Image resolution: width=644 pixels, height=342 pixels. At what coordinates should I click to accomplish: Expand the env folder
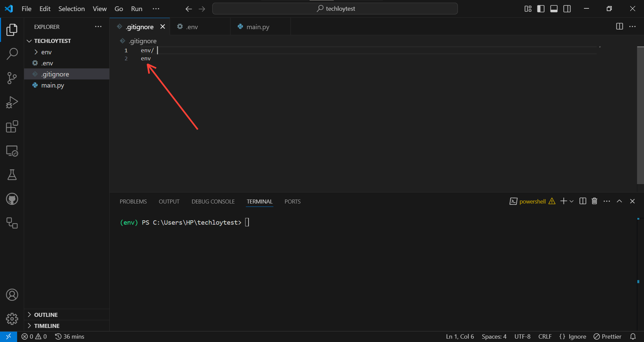click(x=67, y=52)
